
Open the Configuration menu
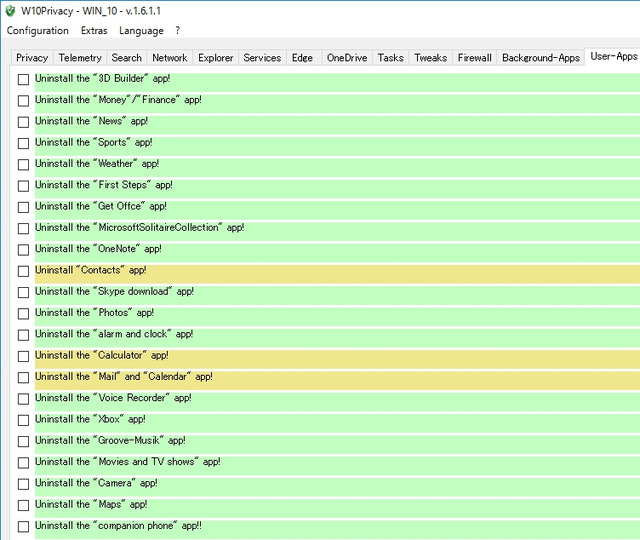(38, 31)
